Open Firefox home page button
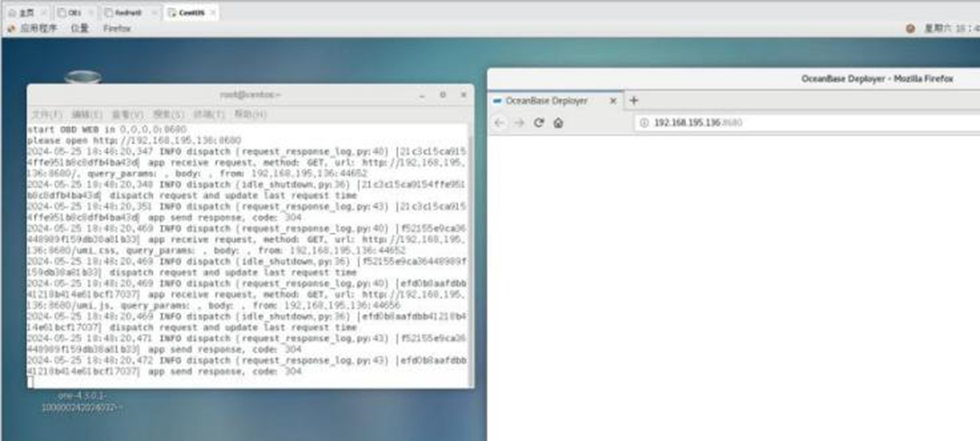The image size is (980, 441). pos(558,123)
